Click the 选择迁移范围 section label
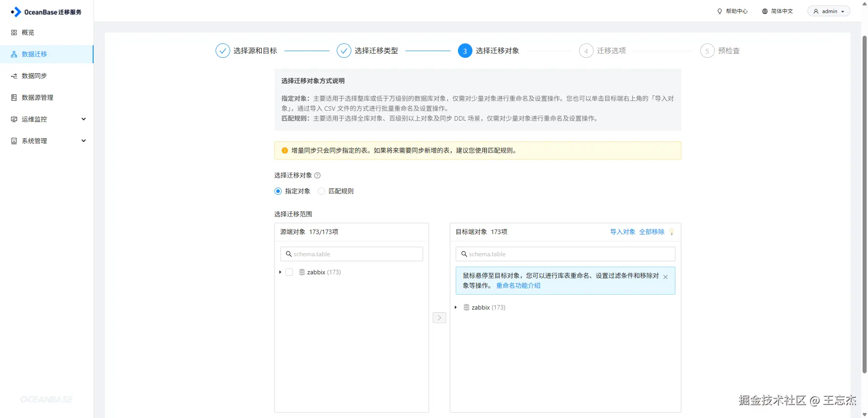868x418 pixels. pyautogui.click(x=293, y=214)
